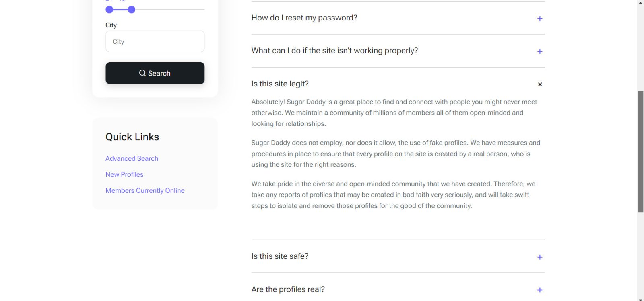Open 'Are the profiles real?' question
644x301 pixels.
coord(288,289)
